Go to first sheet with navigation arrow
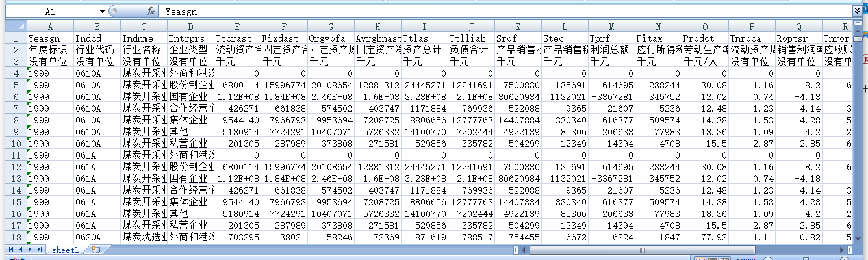This screenshot has height=260, width=868. tap(11, 250)
